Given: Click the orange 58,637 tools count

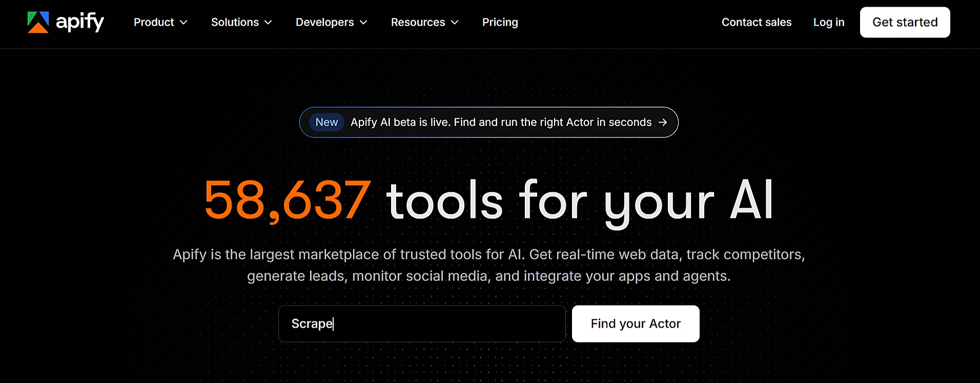Looking at the screenshot, I should pos(287,201).
